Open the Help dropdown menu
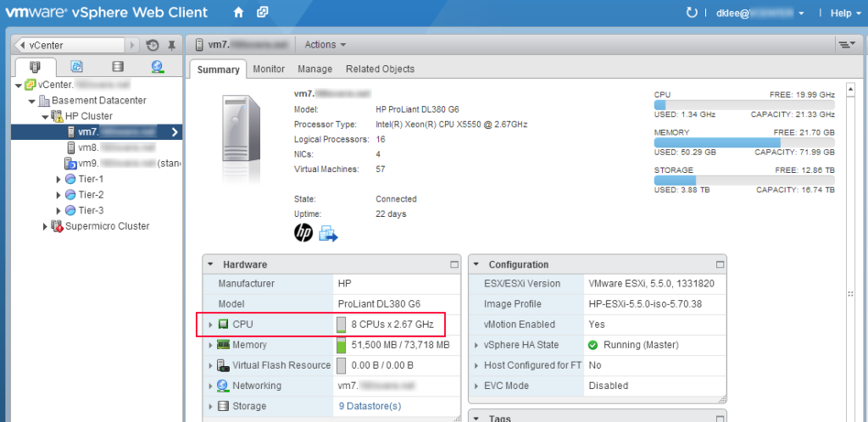The height and width of the screenshot is (422, 868). click(x=846, y=14)
